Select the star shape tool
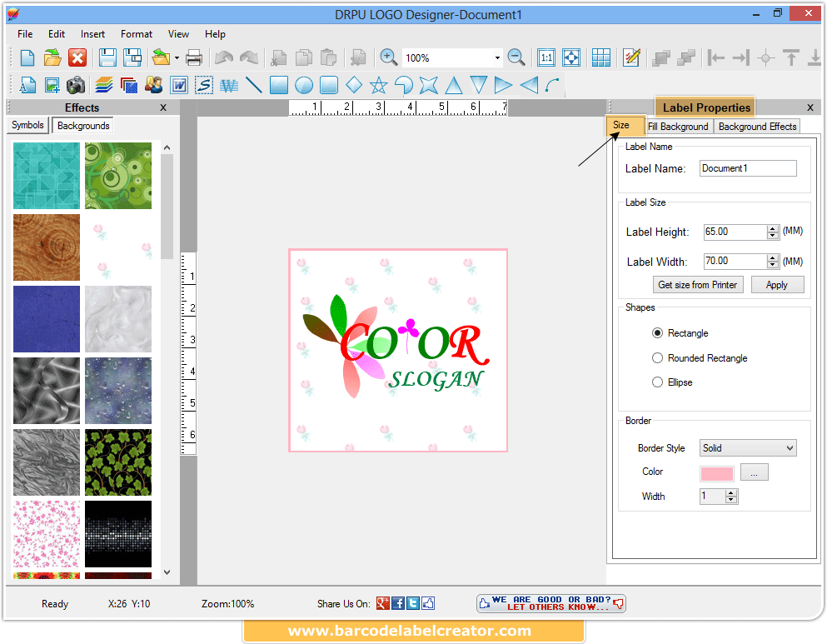The width and height of the screenshot is (827, 644). click(379, 85)
